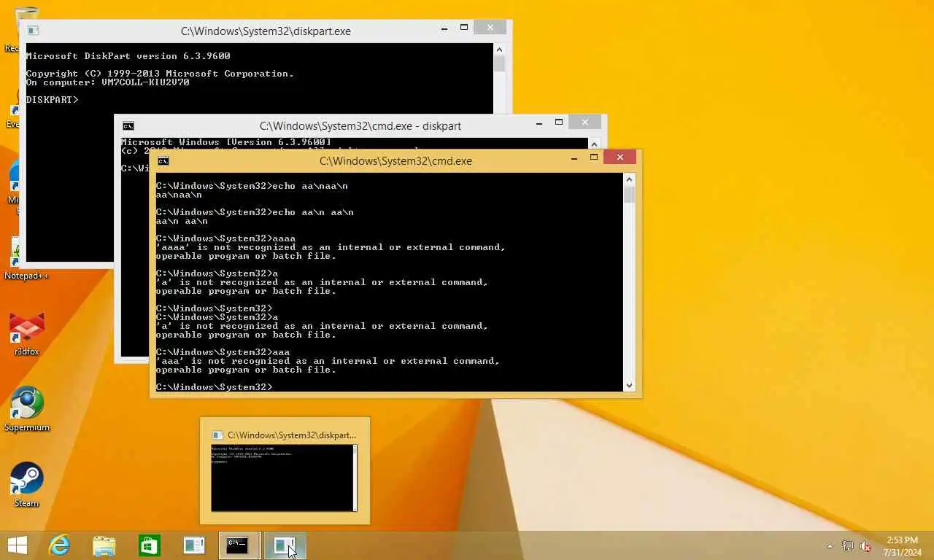Open system menu icon of diskpart.exe window
This screenshot has width=934, height=560.
[x=33, y=31]
